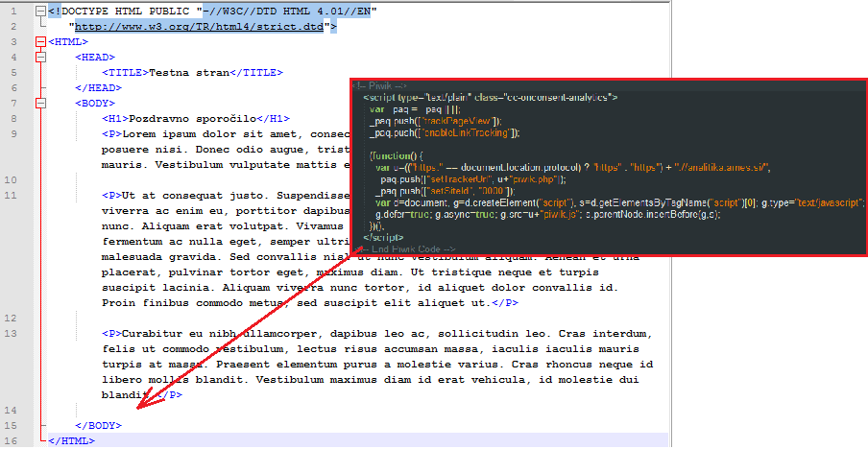Select line number 5 in the margin
Screen dimensions: 868x449
pyautogui.click(x=13, y=73)
